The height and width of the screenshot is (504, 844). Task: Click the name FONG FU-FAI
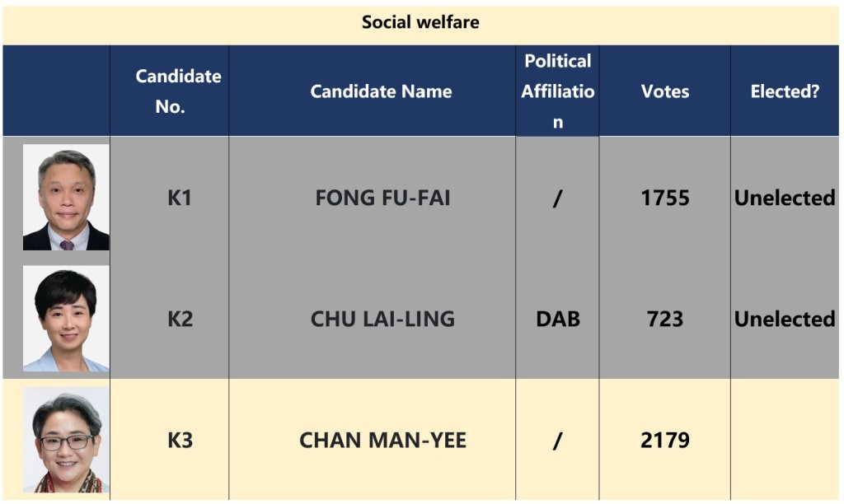point(382,198)
